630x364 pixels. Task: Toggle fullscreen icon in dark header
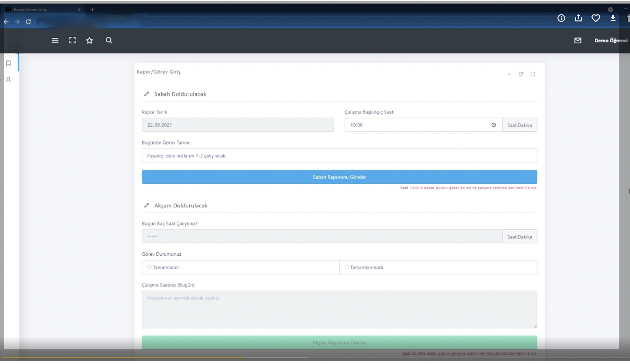(x=72, y=40)
